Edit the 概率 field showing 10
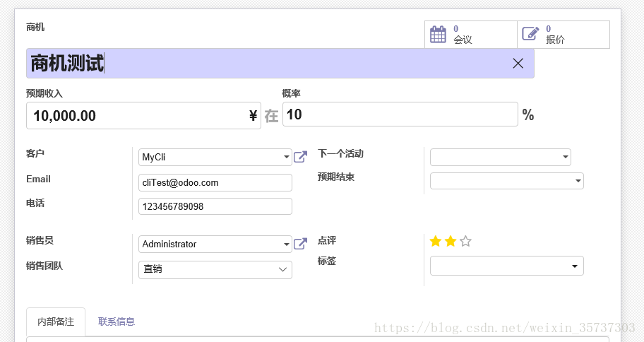The width and height of the screenshot is (644, 342). point(400,114)
